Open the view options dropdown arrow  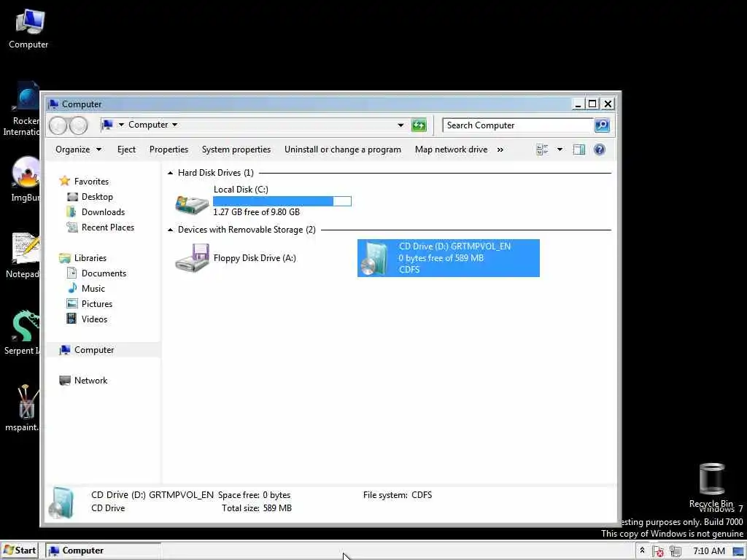(560, 149)
